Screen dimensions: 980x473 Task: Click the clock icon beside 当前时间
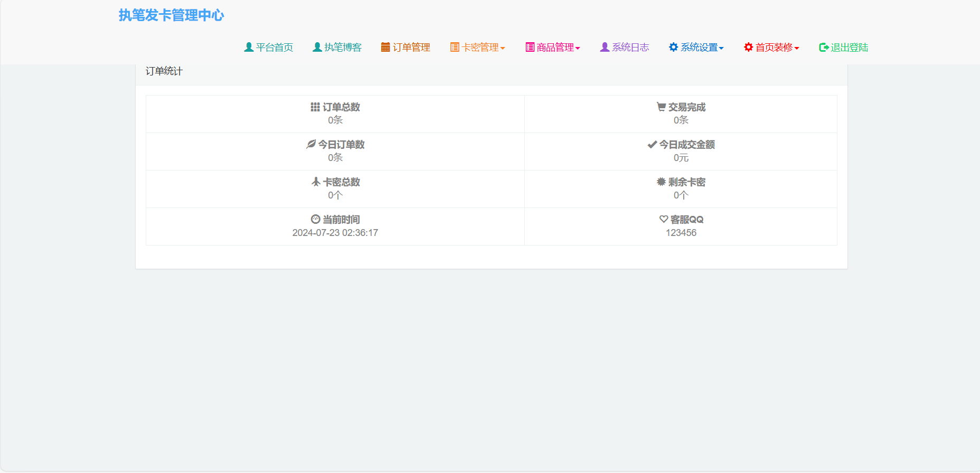click(316, 219)
